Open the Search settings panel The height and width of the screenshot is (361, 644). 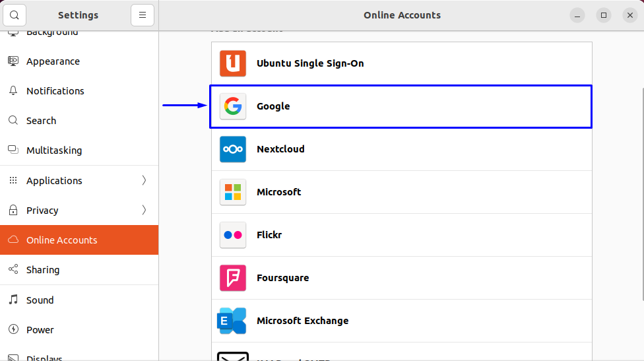click(x=79, y=121)
